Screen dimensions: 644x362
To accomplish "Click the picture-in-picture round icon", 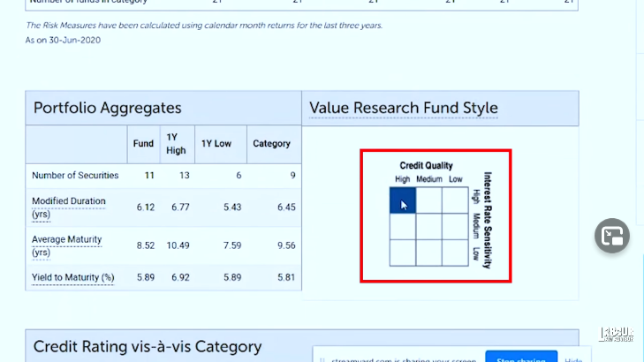I will pos(612,236).
